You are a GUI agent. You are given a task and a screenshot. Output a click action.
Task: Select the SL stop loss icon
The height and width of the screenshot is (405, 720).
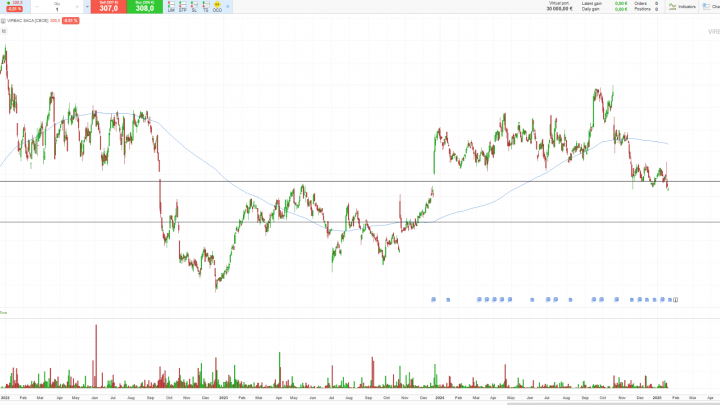tap(194, 7)
